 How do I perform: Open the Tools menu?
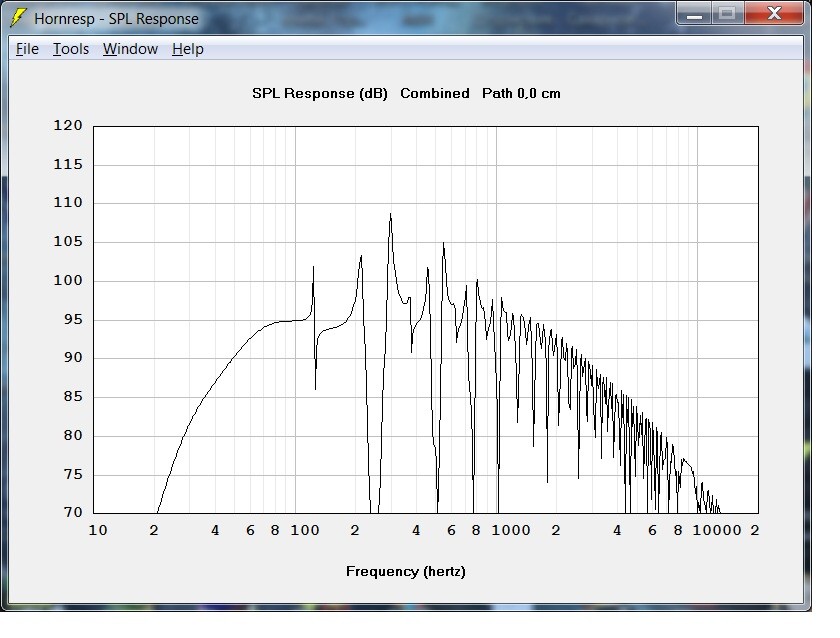tap(71, 49)
